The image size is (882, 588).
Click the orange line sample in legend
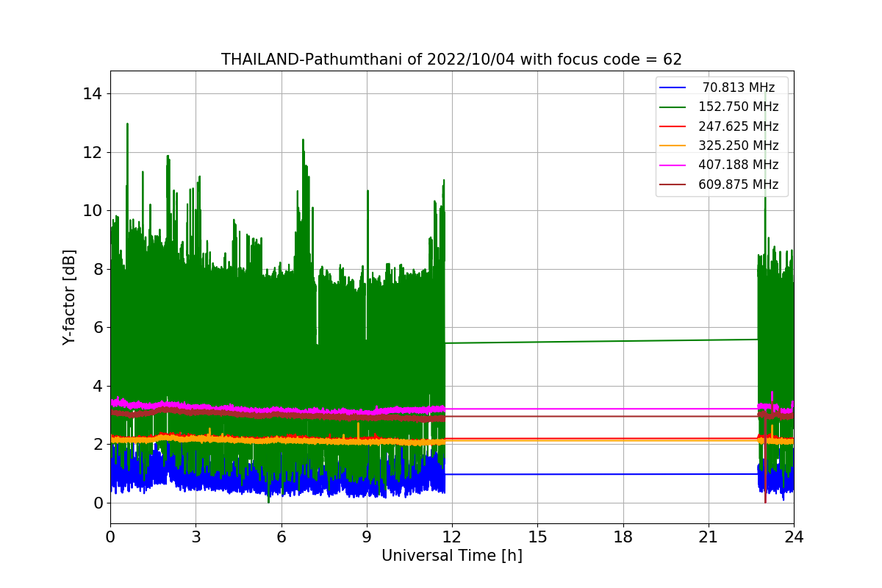pos(673,146)
